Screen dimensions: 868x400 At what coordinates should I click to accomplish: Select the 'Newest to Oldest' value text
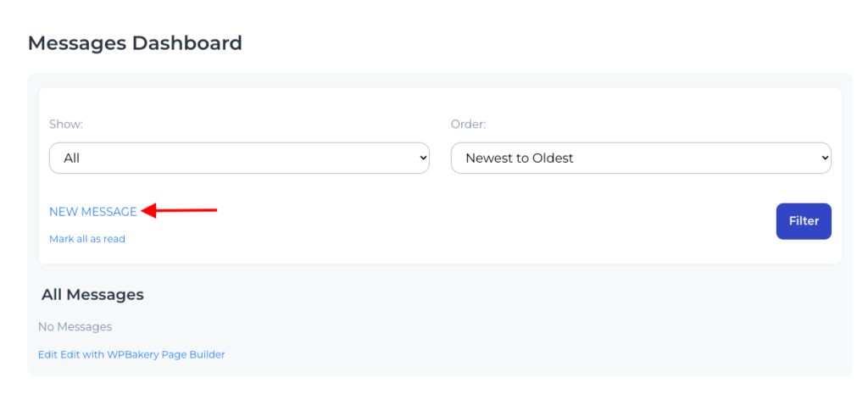(520, 158)
